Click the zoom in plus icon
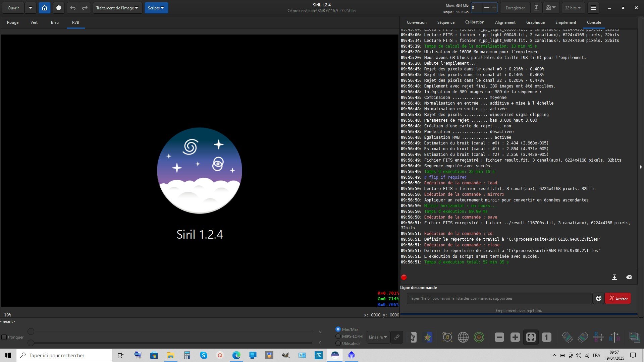 pyautogui.click(x=515, y=337)
